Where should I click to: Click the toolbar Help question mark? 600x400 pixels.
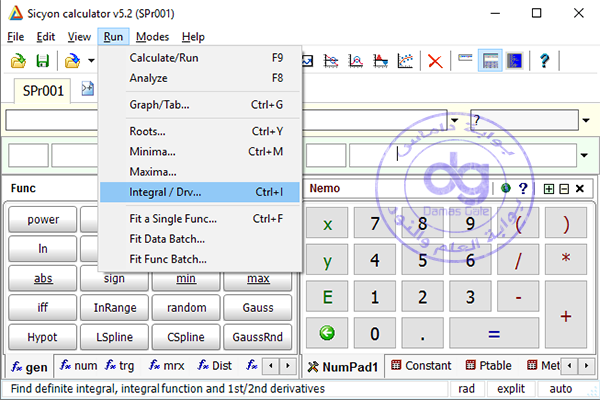(x=544, y=61)
